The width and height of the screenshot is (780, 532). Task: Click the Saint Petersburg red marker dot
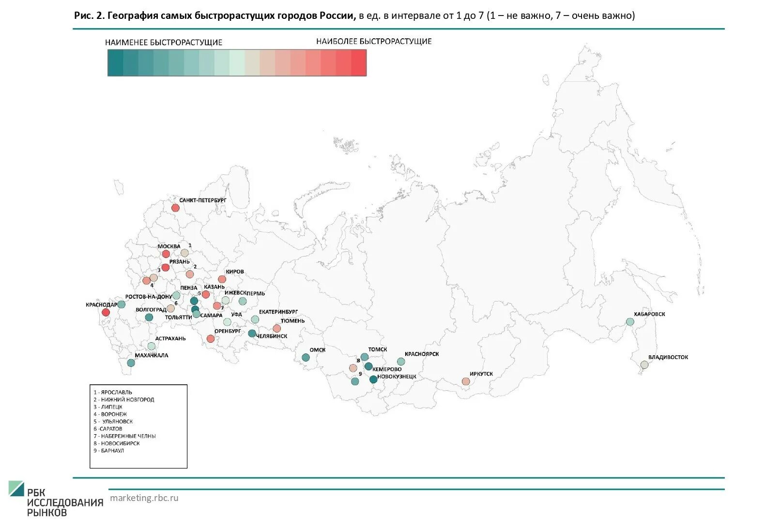pos(175,208)
